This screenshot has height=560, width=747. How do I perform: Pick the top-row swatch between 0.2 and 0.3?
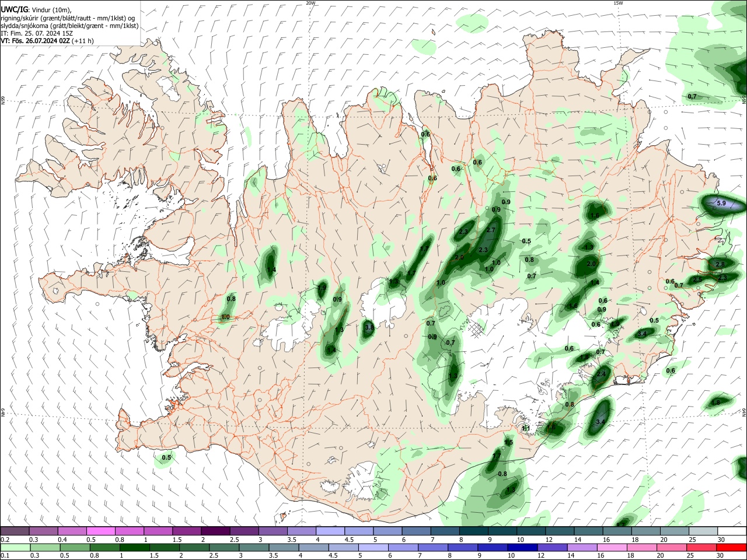pyautogui.click(x=15, y=531)
